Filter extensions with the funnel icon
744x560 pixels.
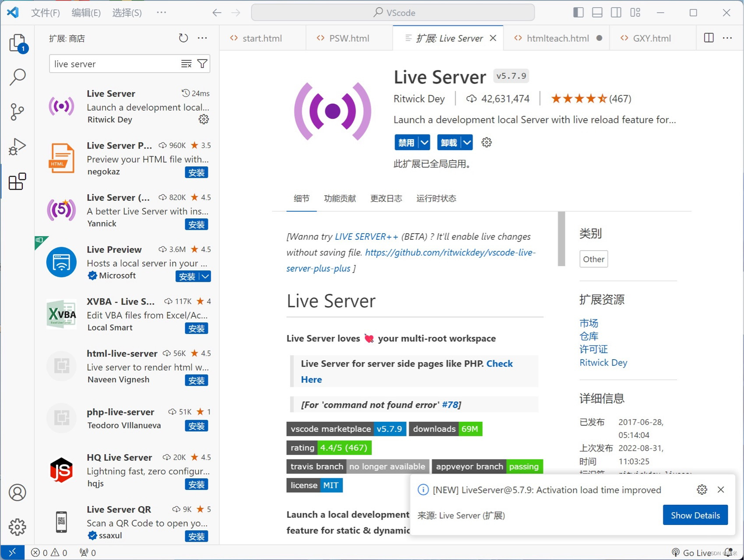pyautogui.click(x=202, y=64)
